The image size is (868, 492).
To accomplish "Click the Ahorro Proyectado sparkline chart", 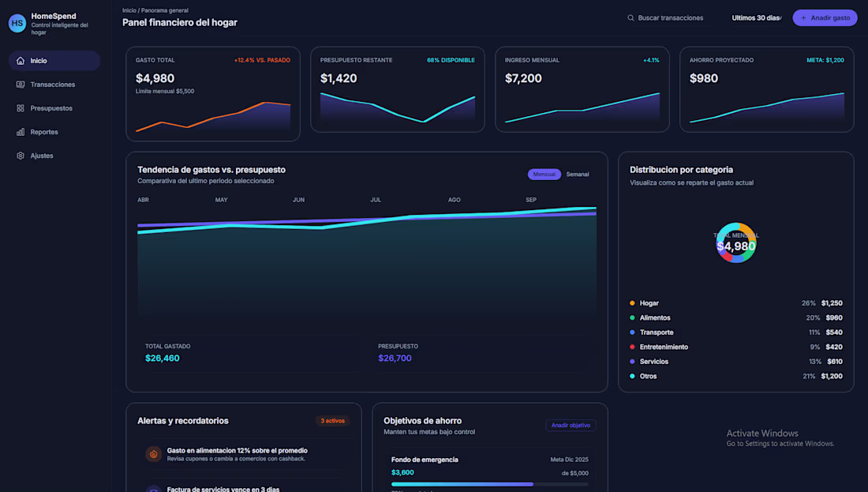I will click(x=767, y=107).
